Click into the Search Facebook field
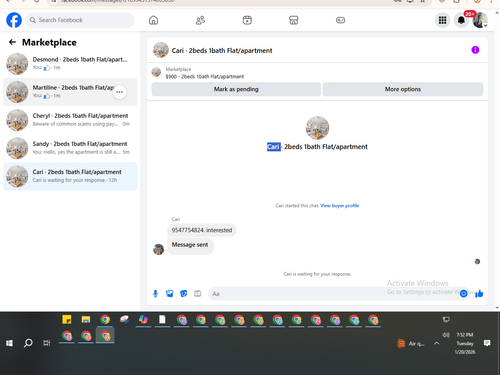 [x=80, y=20]
